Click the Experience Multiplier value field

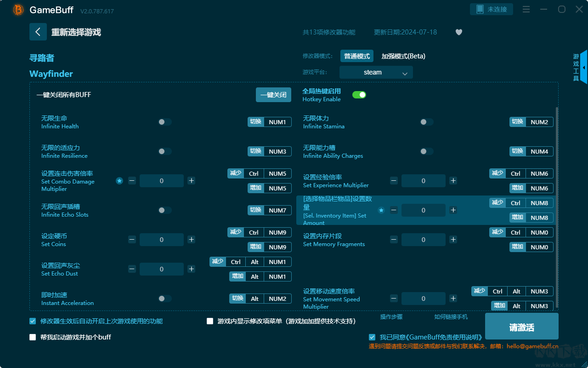424,181
